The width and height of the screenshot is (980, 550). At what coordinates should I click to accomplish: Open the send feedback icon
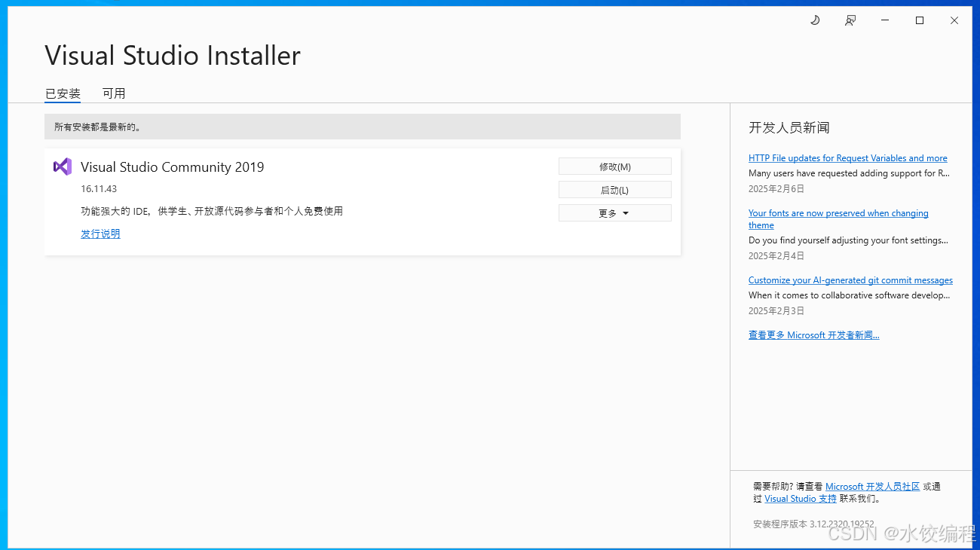850,20
